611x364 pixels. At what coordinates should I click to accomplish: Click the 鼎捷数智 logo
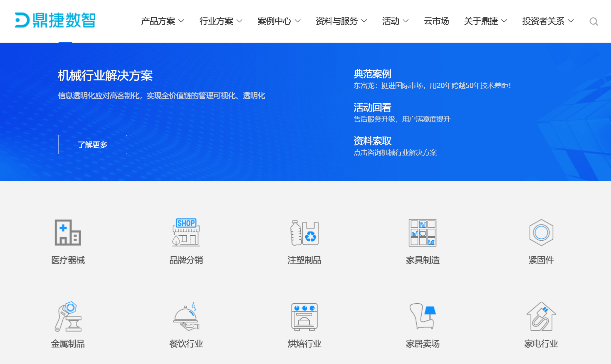point(54,21)
